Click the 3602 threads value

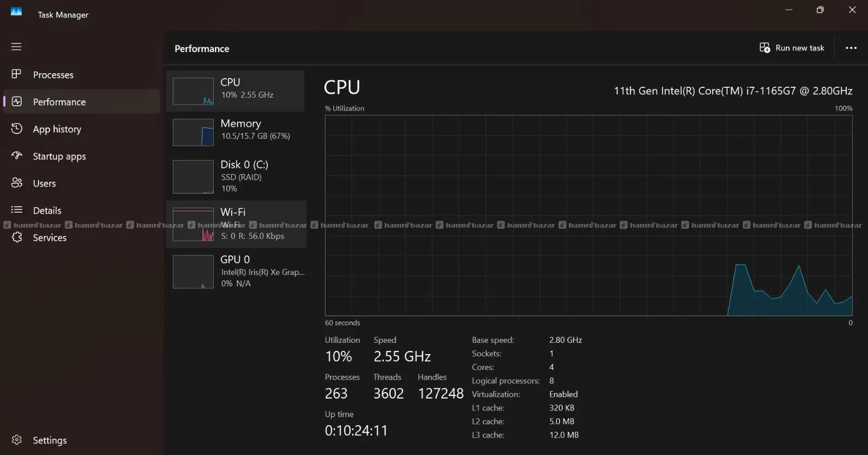coord(388,393)
